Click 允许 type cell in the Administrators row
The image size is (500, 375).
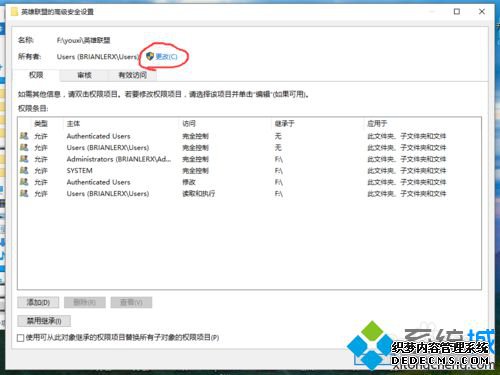[x=41, y=159]
